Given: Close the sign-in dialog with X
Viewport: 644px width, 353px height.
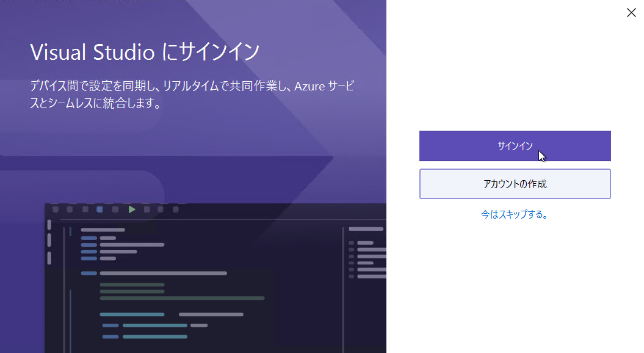Looking at the screenshot, I should 631,13.
